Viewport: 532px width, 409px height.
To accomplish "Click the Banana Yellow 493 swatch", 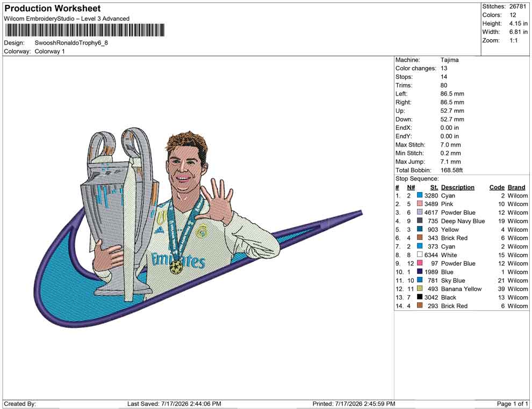I will point(420,288).
